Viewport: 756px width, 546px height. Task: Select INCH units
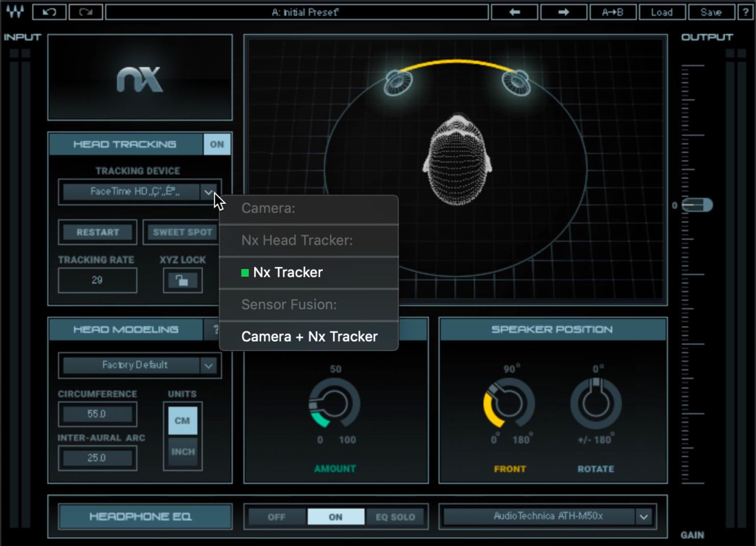point(182,452)
